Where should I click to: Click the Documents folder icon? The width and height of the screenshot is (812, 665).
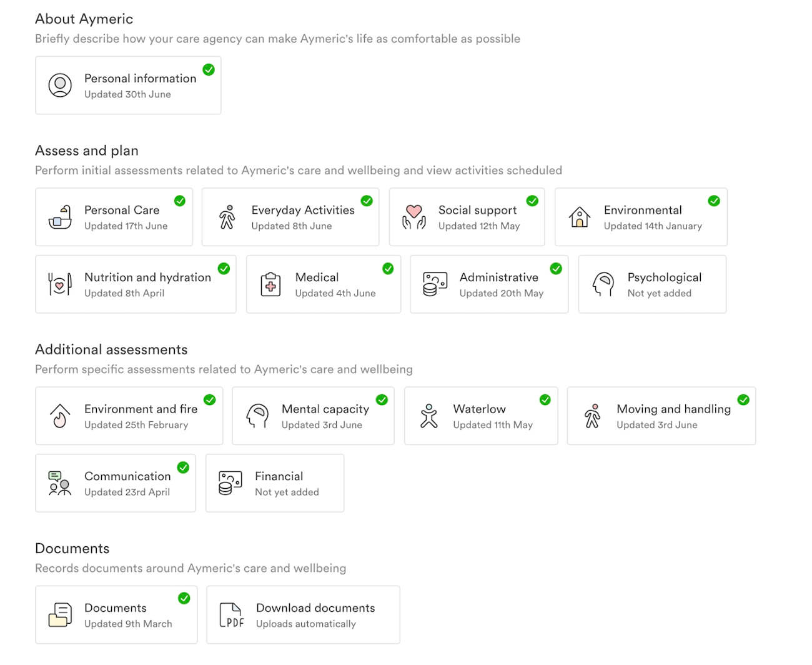click(60, 615)
